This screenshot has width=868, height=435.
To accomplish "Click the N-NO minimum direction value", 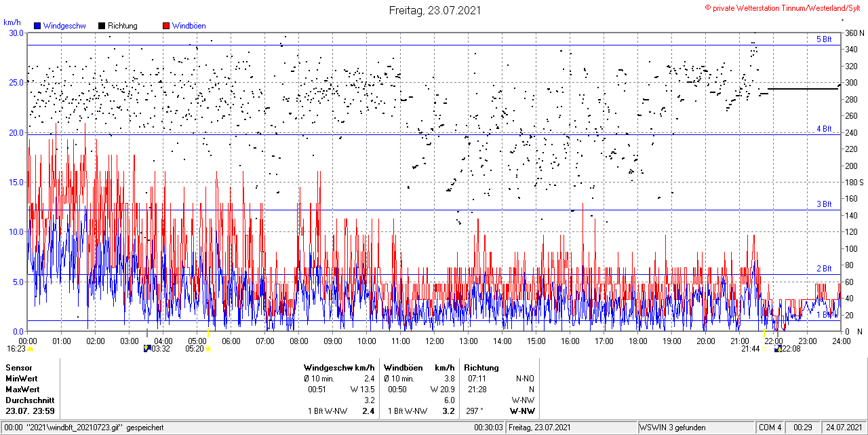I will tap(524, 378).
